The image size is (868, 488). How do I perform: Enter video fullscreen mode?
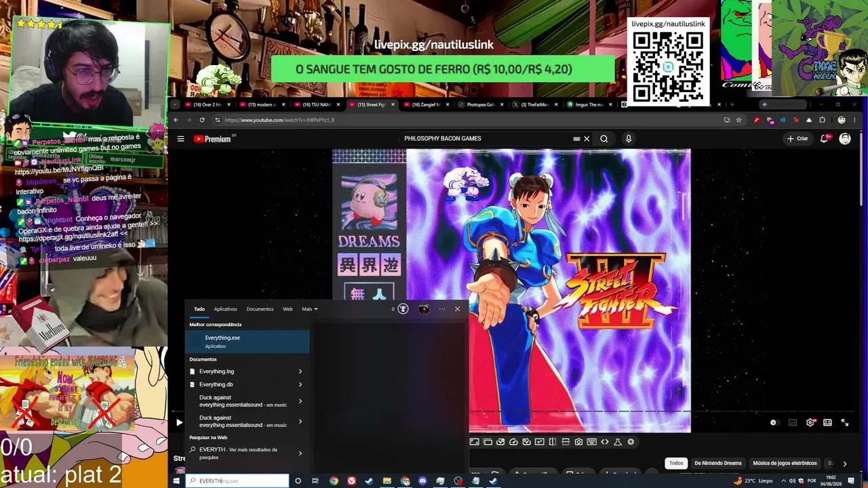[x=845, y=423]
